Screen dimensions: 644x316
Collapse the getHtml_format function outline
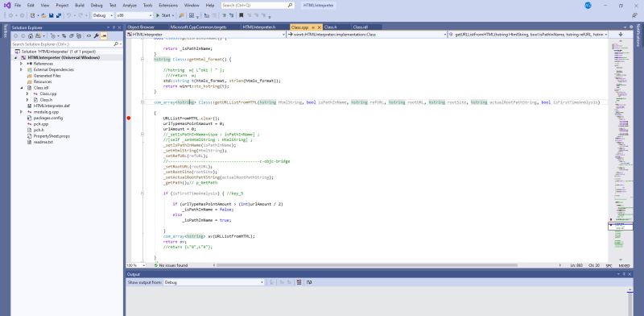pos(142,60)
